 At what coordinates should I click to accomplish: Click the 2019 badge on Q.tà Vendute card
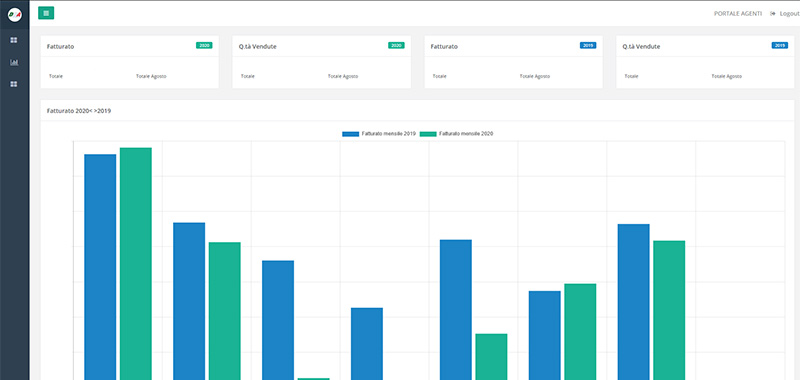click(x=780, y=45)
